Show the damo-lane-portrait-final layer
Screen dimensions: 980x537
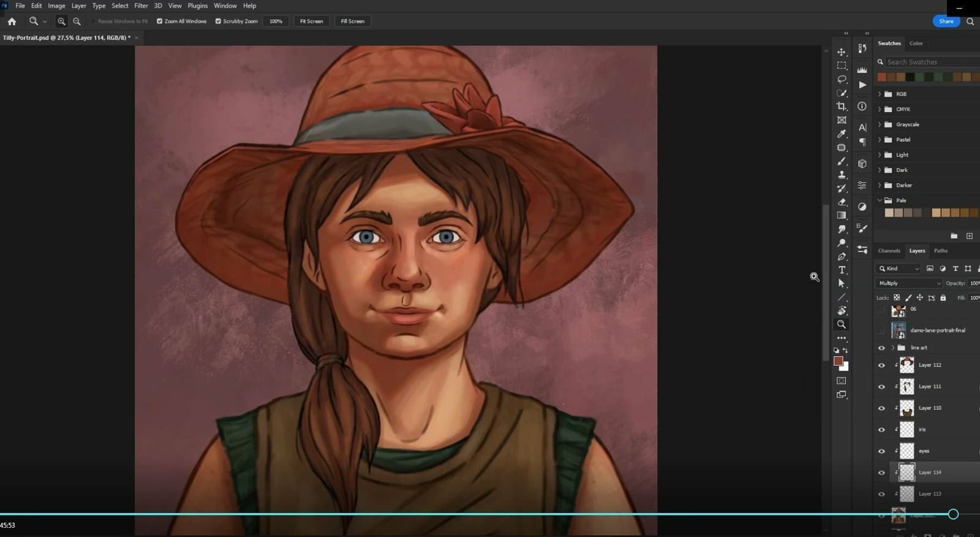click(881, 330)
